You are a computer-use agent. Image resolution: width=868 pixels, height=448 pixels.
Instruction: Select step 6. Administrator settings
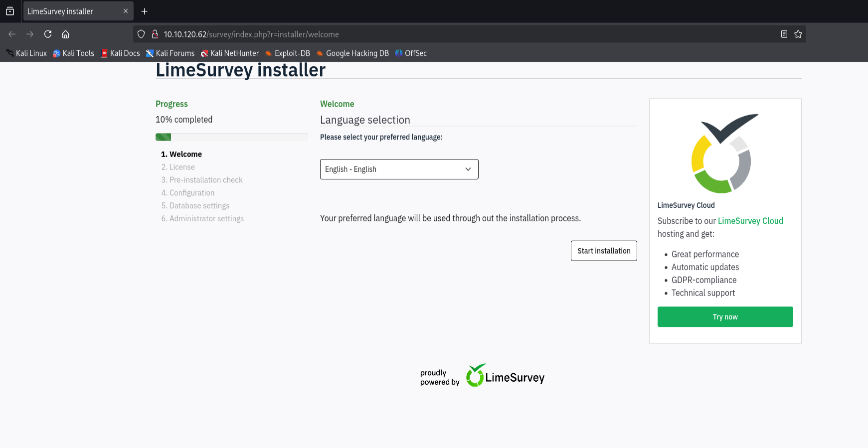coord(202,219)
